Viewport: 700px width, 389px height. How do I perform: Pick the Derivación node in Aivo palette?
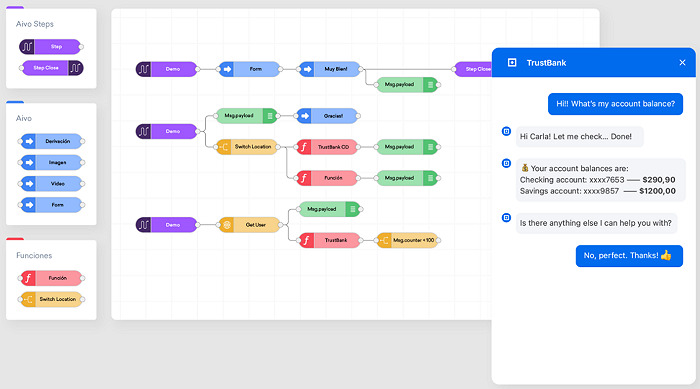coord(52,141)
